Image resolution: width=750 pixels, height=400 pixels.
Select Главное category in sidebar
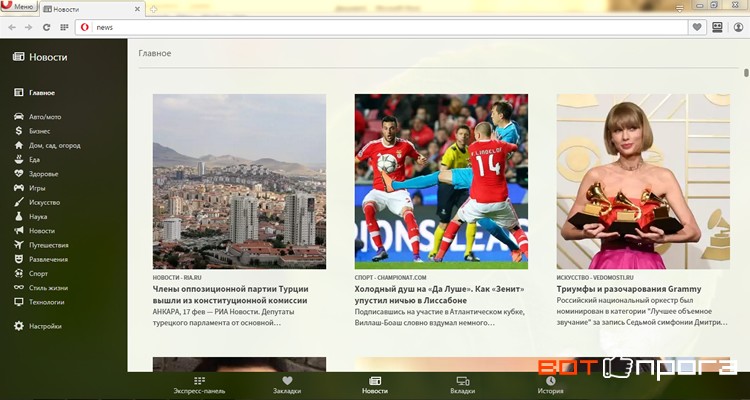pos(34,93)
